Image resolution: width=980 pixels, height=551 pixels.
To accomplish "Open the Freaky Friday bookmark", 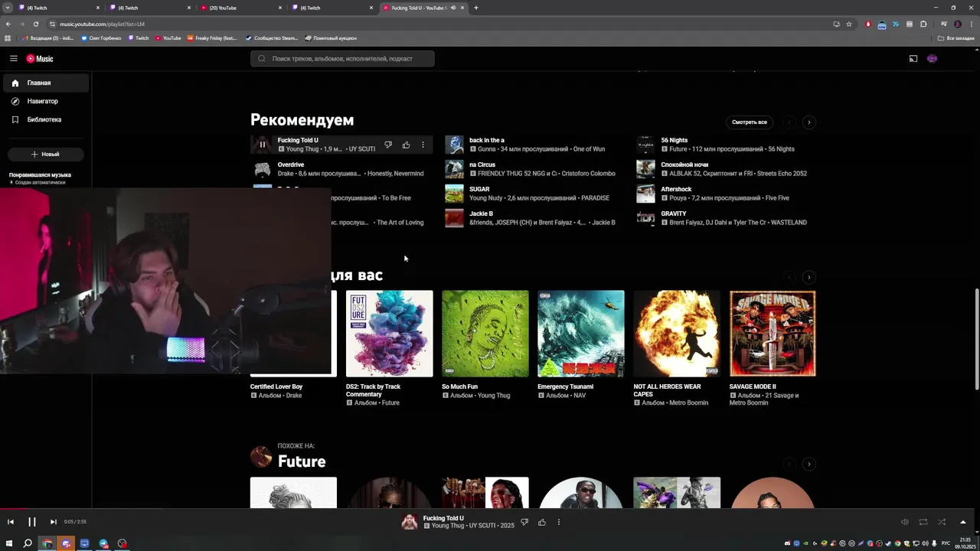I will (x=212, y=37).
